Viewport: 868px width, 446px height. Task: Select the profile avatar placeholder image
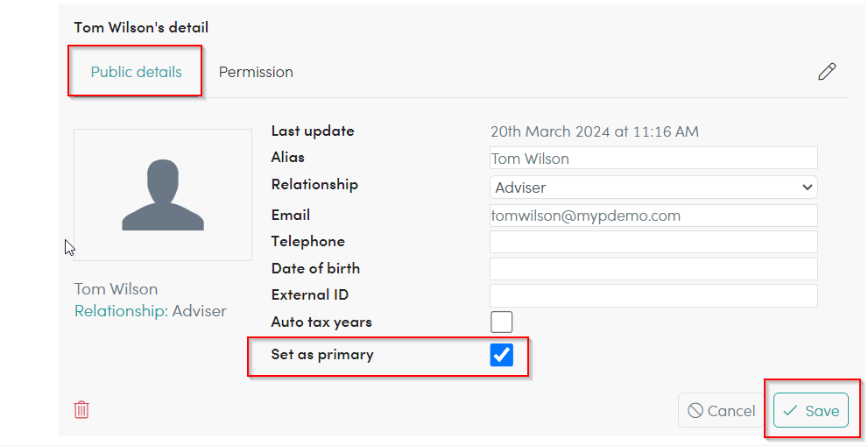(163, 195)
